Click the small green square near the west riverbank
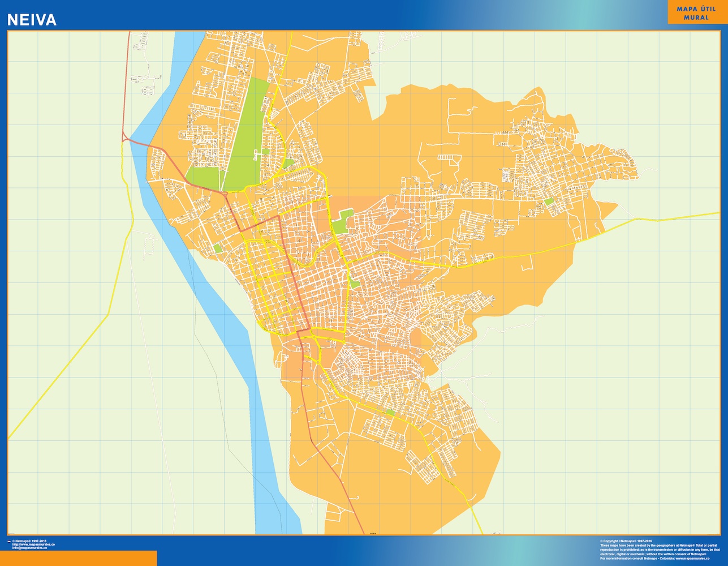This screenshot has height=566, width=728. point(218,248)
